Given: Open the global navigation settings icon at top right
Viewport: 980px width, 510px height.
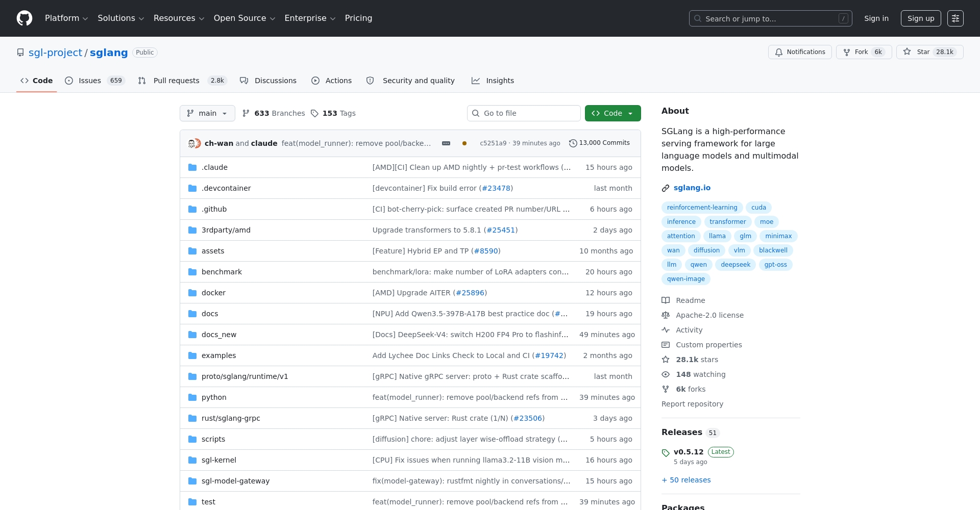Looking at the screenshot, I should (955, 18).
